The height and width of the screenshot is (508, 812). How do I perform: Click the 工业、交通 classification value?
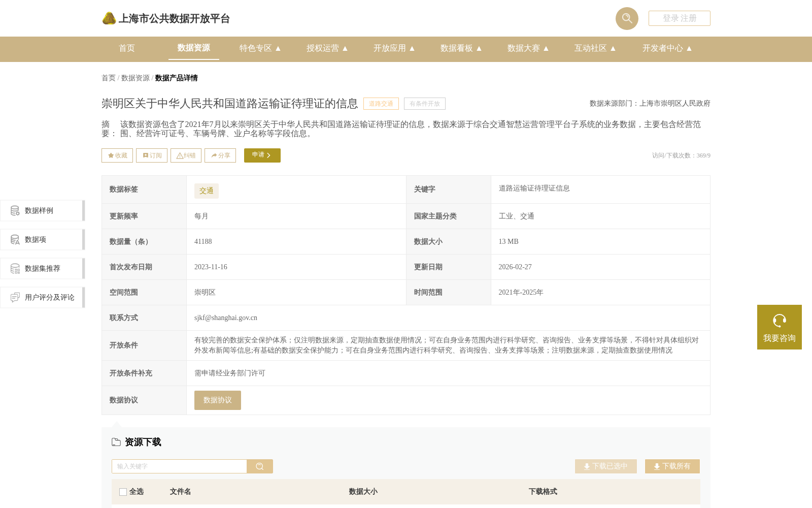point(517,216)
